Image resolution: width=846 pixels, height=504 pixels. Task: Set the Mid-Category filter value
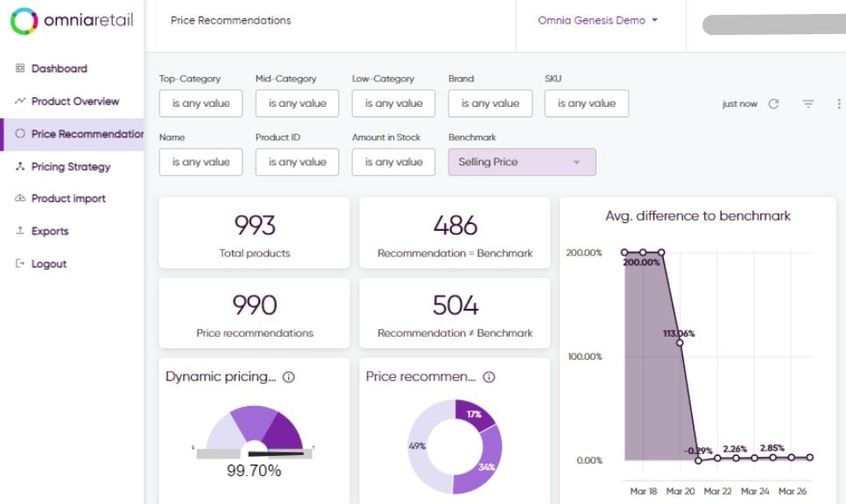(297, 103)
